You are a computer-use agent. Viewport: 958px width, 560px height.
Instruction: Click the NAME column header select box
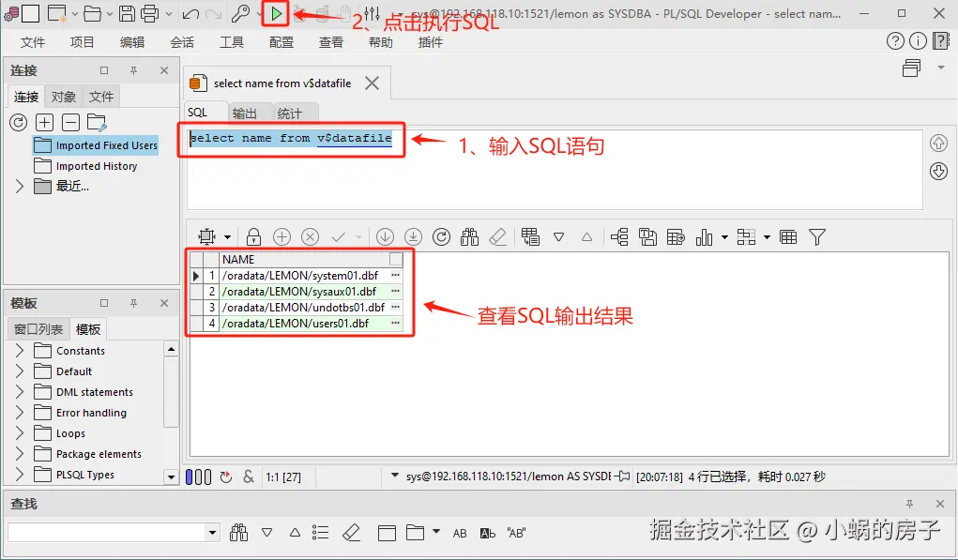(396, 259)
